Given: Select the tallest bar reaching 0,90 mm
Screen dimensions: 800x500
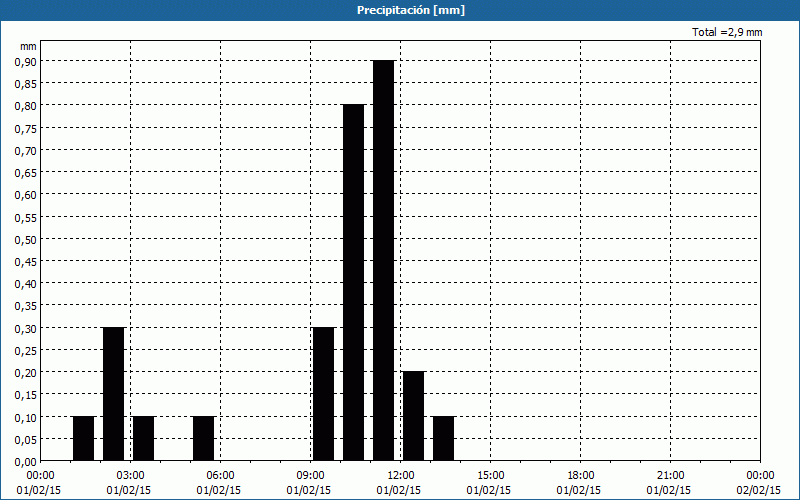Looking at the screenshot, I should coord(383,260).
